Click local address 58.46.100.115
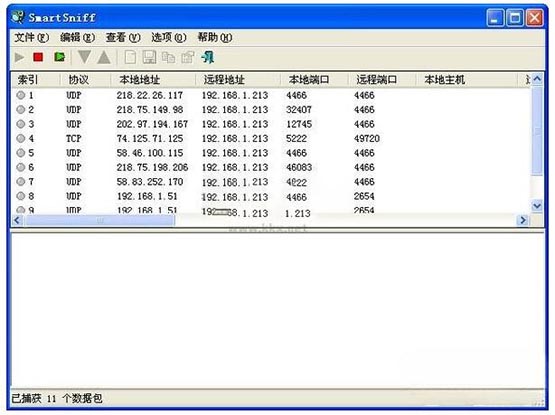Image resolution: width=555 pixels, height=415 pixels. pos(150,153)
